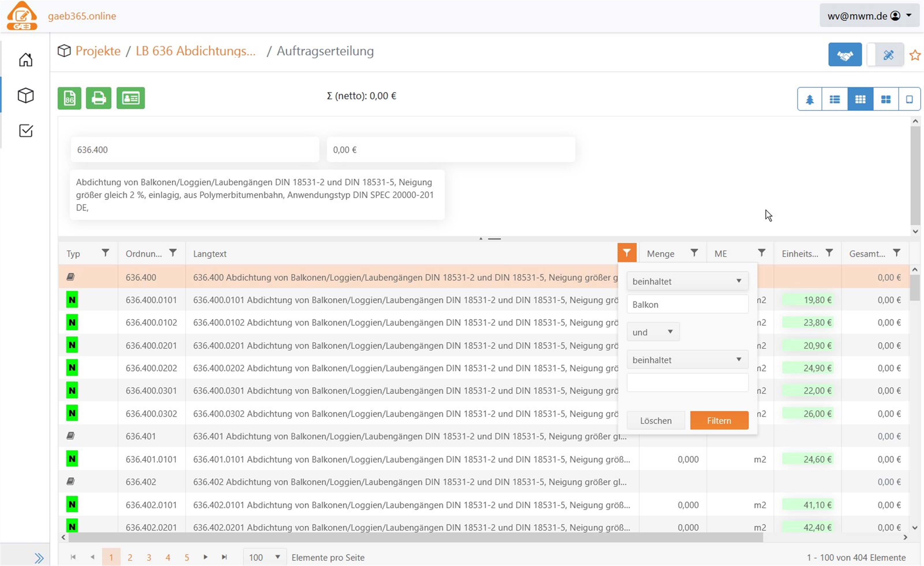Switch to tree view icon
The width and height of the screenshot is (924, 566).
[x=810, y=99]
